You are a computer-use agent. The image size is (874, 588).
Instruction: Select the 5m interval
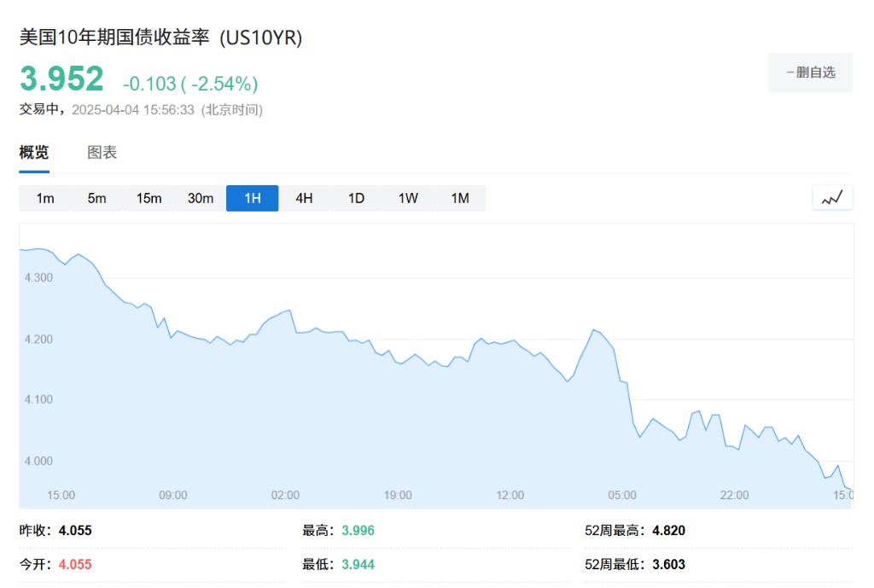[x=96, y=198]
